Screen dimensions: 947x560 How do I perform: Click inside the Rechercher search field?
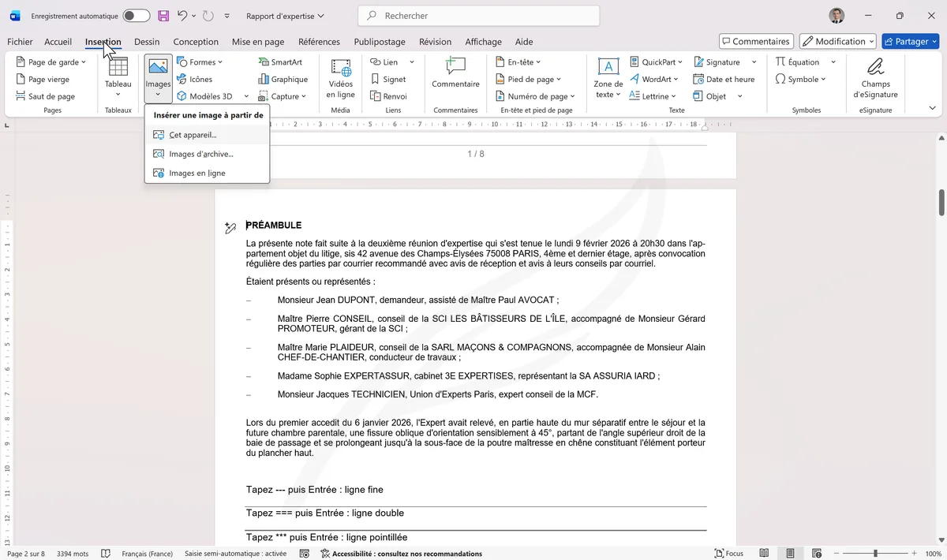coord(477,15)
